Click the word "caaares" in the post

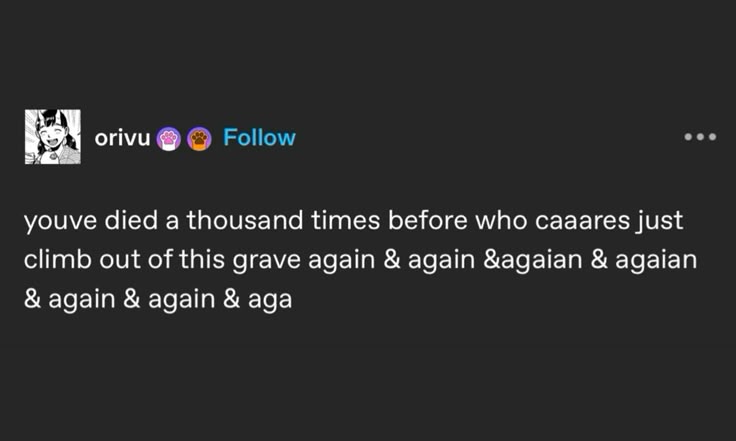[x=580, y=219]
